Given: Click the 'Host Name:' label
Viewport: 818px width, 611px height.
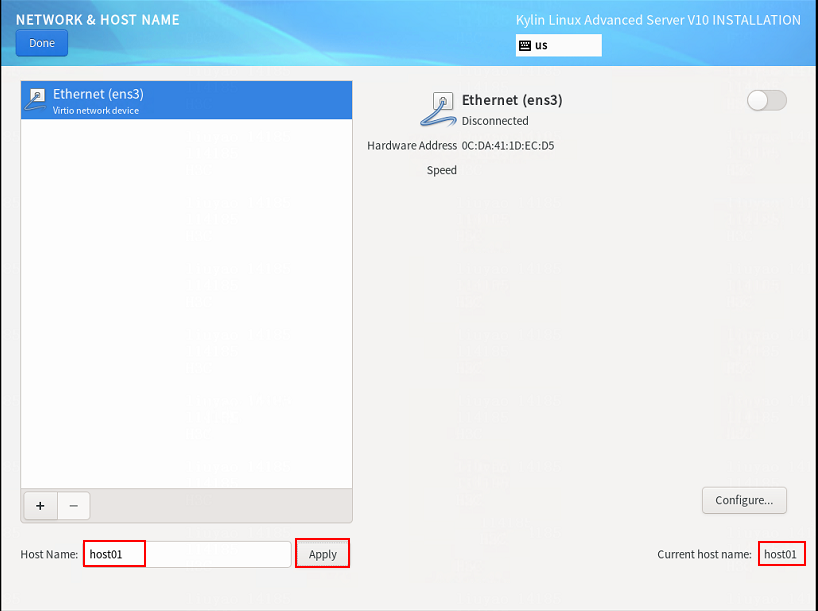Looking at the screenshot, I should [49, 554].
